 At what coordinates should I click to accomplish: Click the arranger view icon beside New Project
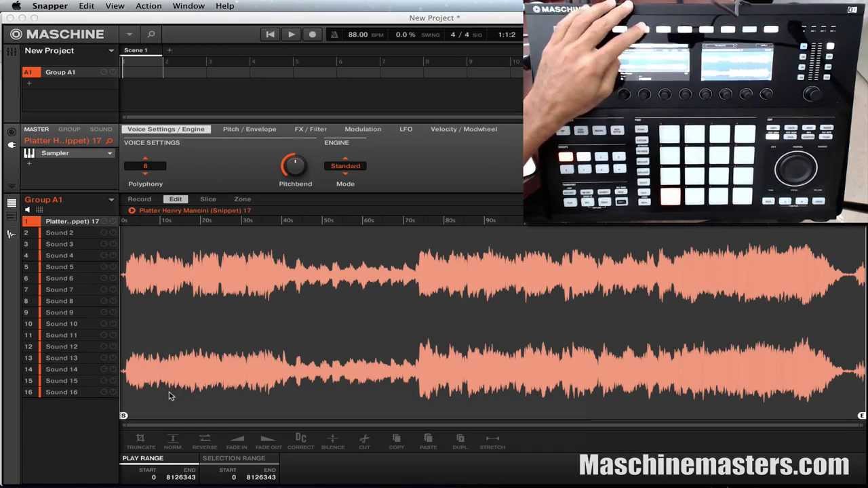(12, 51)
